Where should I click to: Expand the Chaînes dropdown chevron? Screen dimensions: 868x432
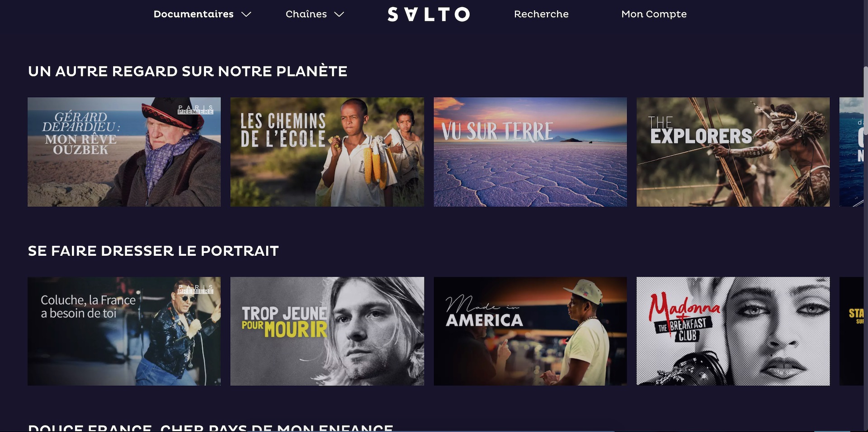pyautogui.click(x=339, y=14)
